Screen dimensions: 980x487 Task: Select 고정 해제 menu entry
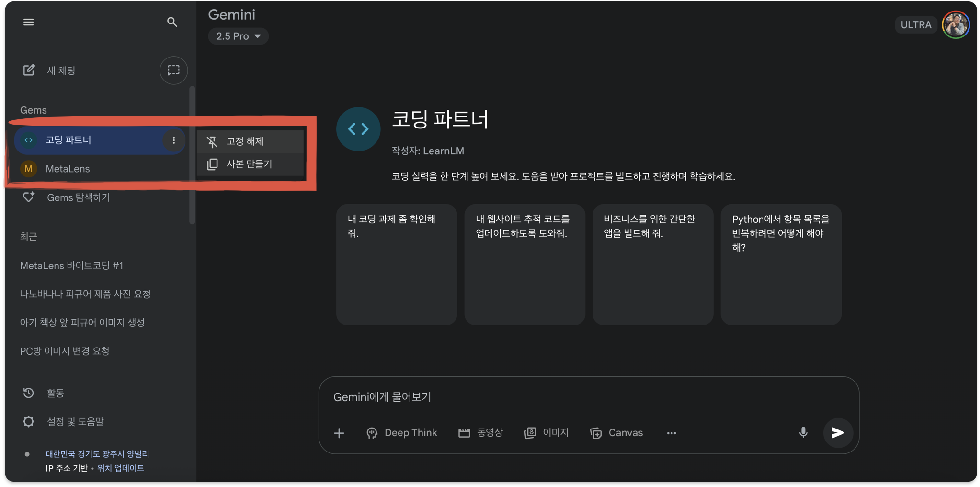pos(251,141)
